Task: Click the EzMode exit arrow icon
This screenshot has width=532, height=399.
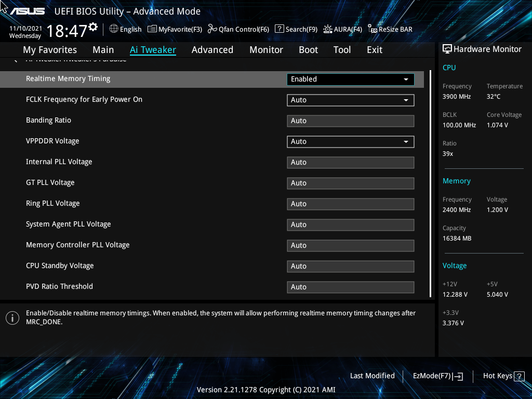Action: pos(458,376)
